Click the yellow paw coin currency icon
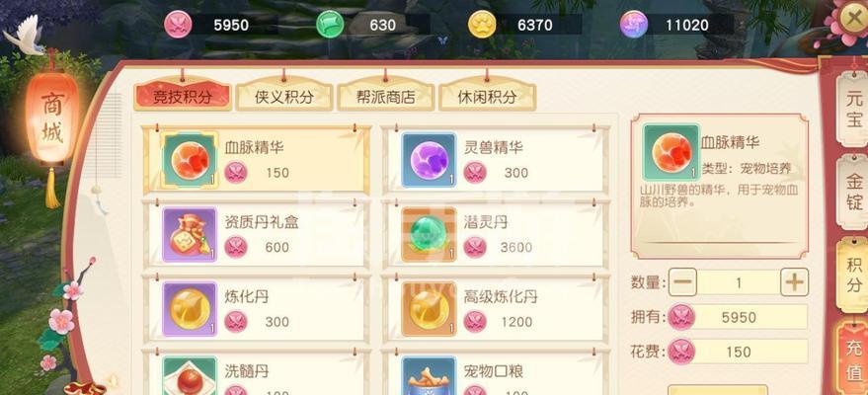The height and width of the screenshot is (395, 868). (x=482, y=25)
